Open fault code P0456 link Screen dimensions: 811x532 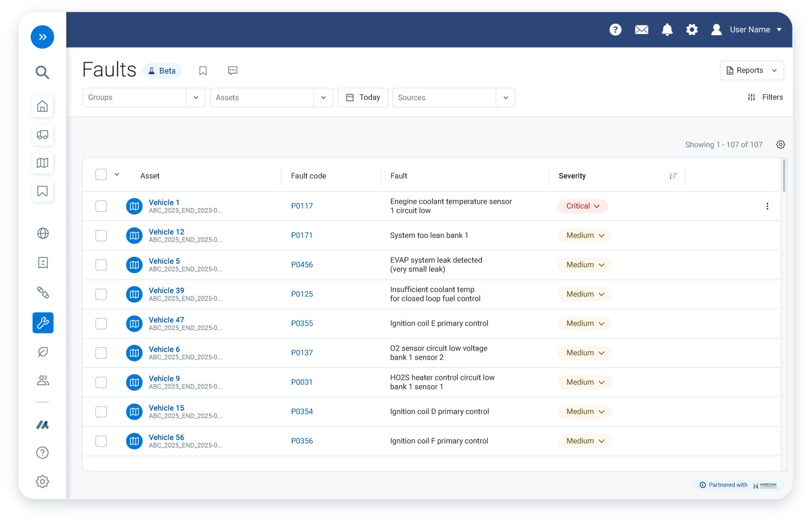302,265
